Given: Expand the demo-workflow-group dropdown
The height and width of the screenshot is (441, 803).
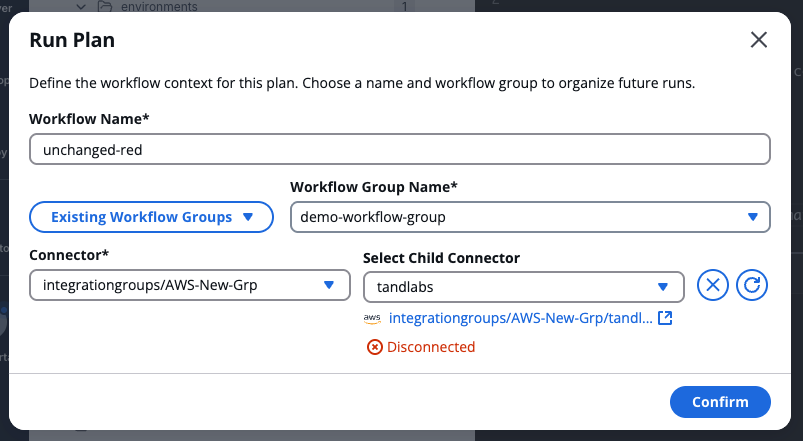Looking at the screenshot, I should pyautogui.click(x=530, y=217).
